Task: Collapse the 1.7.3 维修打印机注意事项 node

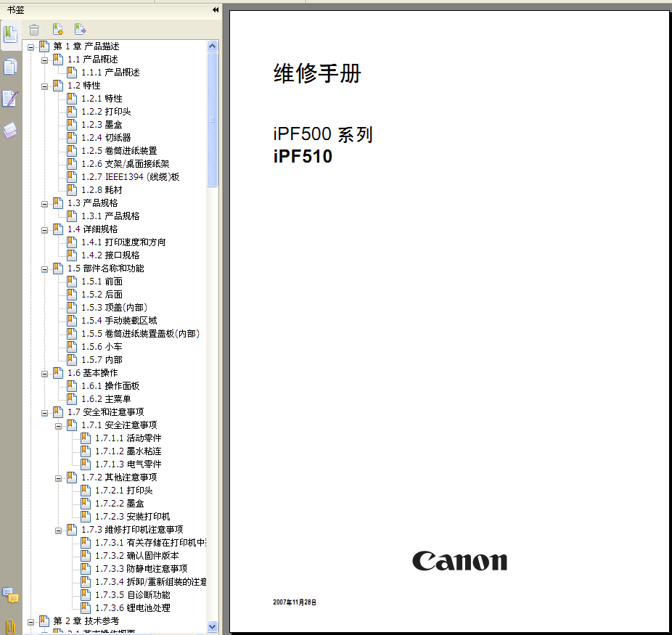Action: pyautogui.click(x=58, y=531)
